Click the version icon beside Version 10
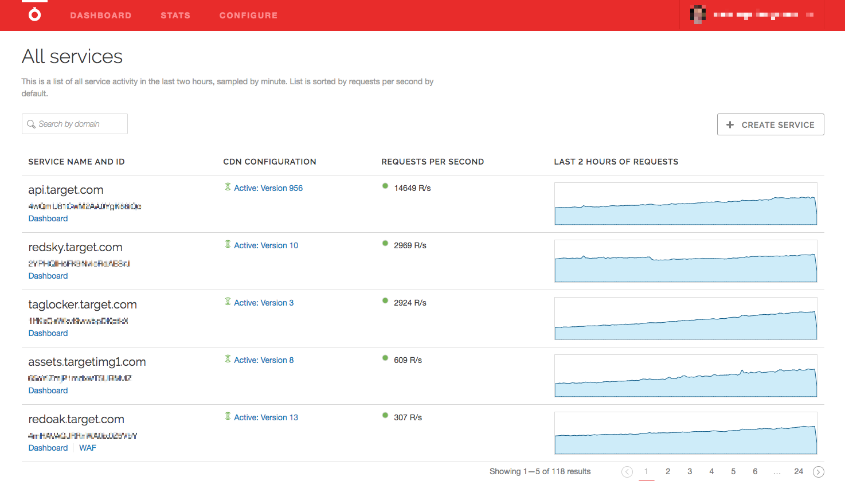The image size is (845, 504). (228, 244)
